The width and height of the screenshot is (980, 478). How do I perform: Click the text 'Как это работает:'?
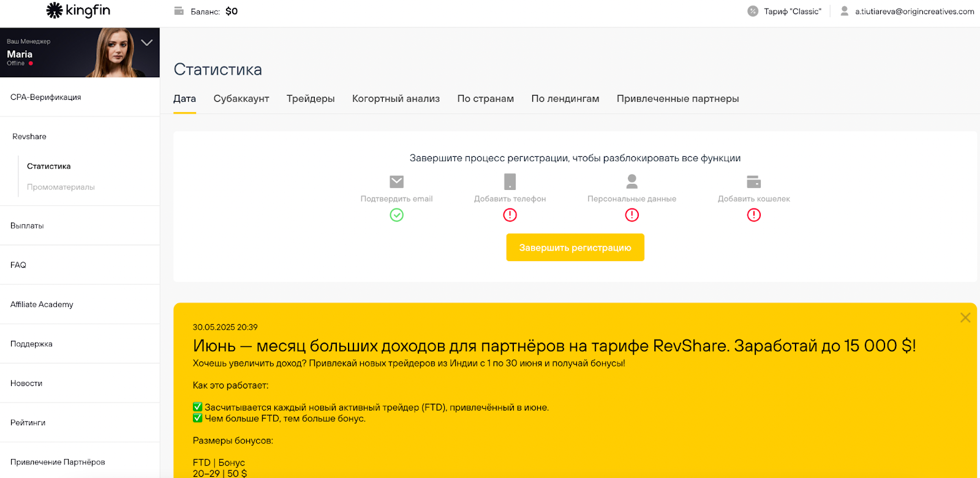tap(231, 385)
